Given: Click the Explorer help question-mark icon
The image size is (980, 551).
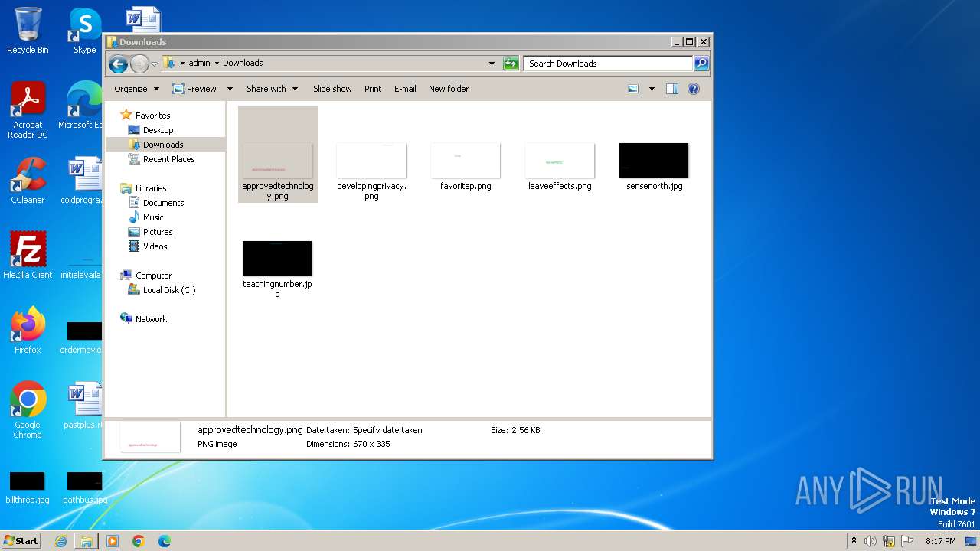Looking at the screenshot, I should tap(694, 89).
